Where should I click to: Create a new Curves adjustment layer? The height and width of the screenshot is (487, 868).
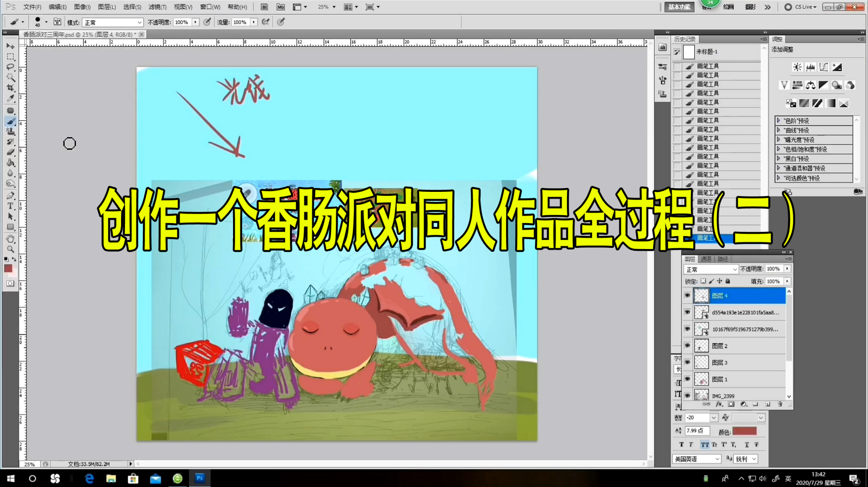(x=823, y=67)
